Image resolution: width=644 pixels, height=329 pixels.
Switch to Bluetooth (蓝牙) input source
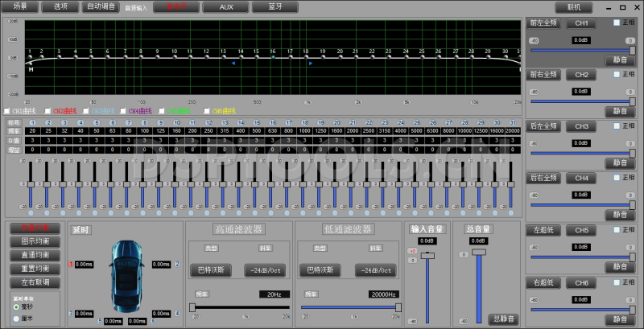pos(275,6)
